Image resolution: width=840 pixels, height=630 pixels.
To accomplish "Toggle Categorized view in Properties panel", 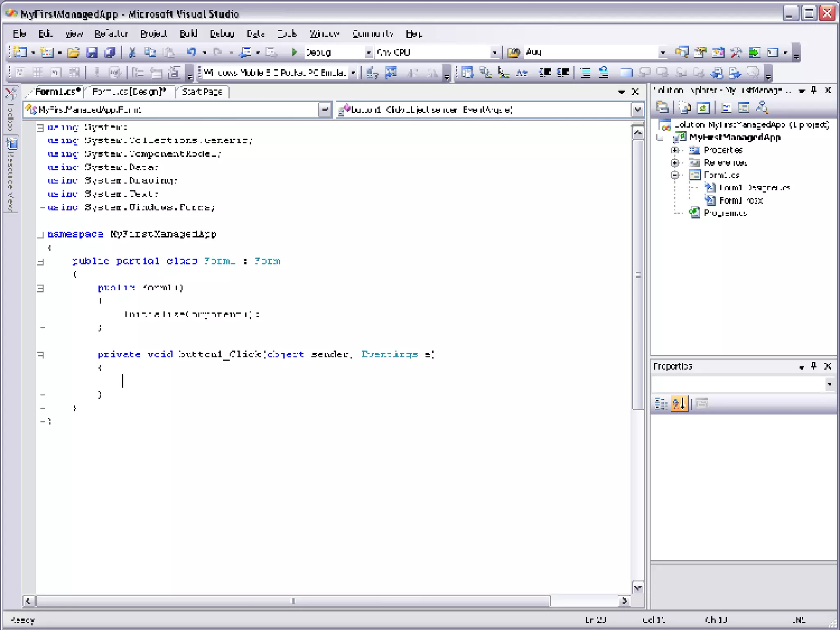I will 661,404.
